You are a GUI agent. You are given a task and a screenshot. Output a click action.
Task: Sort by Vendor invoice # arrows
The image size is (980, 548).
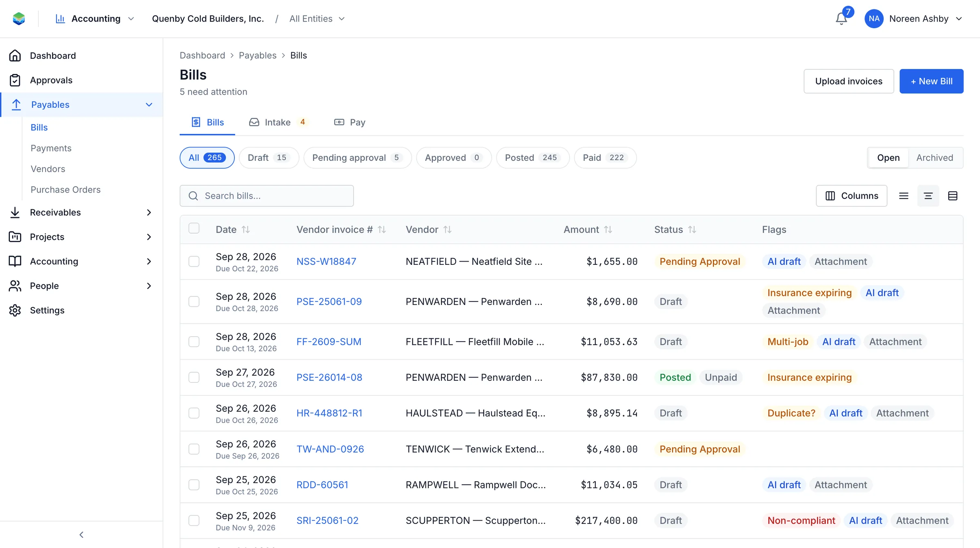[382, 230]
